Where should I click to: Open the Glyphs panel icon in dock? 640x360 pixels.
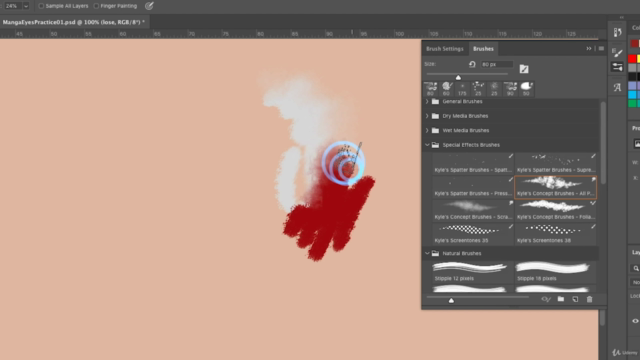[x=617, y=87]
